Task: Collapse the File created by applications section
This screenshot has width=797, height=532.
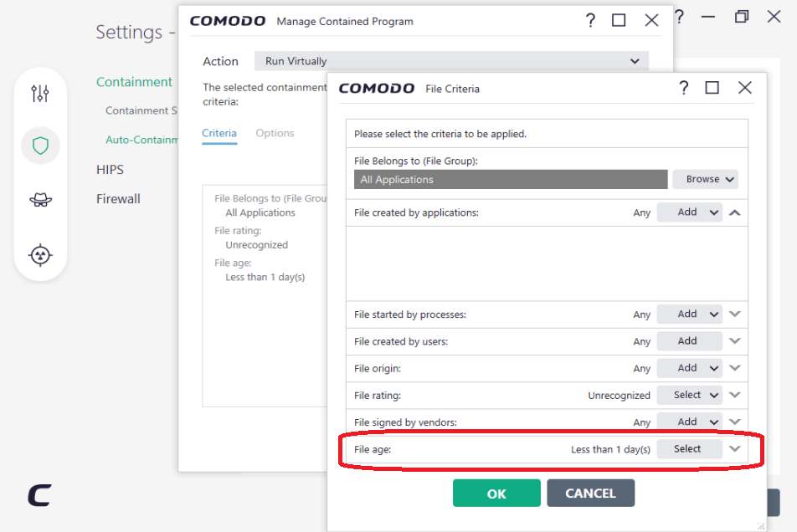Action: (x=735, y=212)
